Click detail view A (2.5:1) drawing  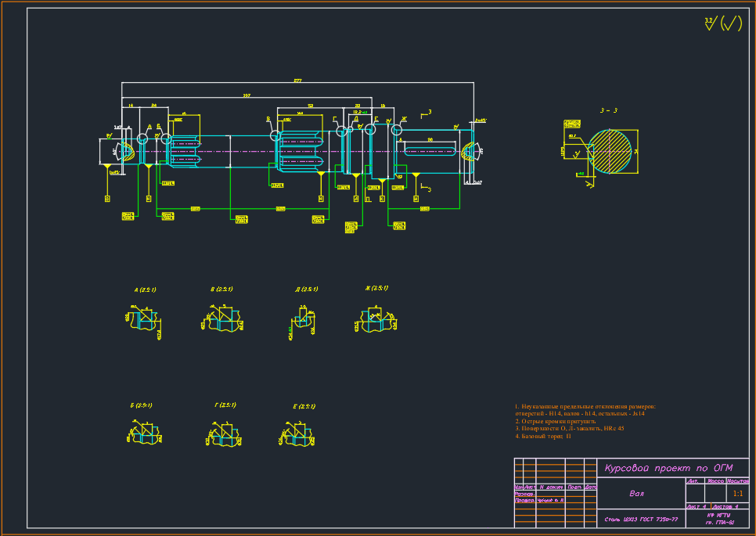pos(144,318)
